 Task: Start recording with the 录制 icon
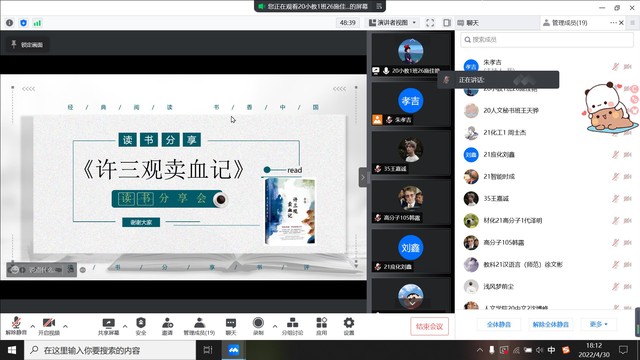(258, 323)
